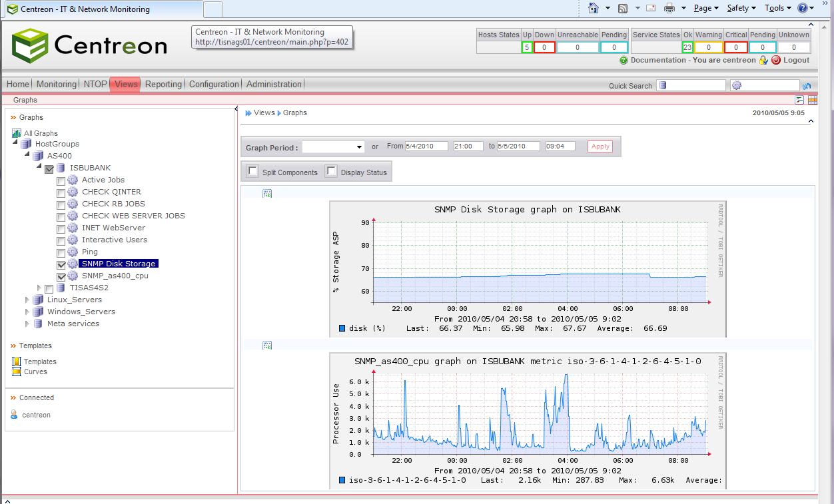Click the Apply button for the graph period
The image size is (834, 504).
(x=599, y=146)
